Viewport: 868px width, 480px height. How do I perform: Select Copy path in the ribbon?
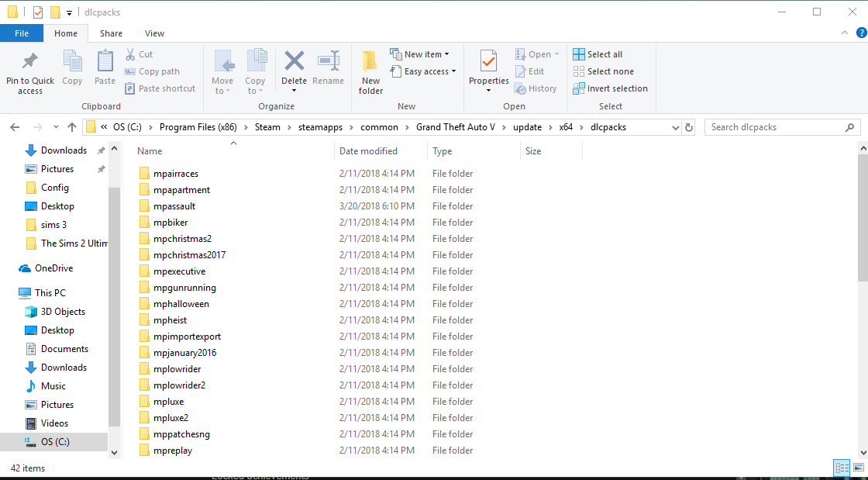click(x=152, y=71)
